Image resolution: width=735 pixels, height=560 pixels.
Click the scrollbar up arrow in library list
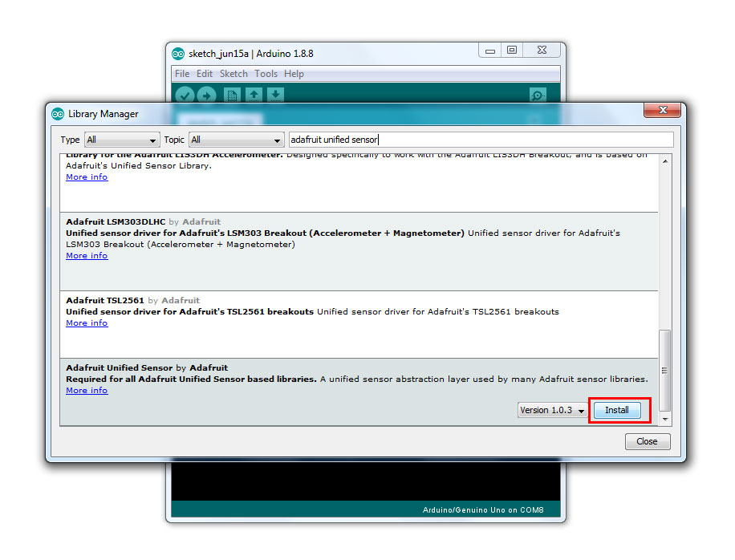[x=665, y=161]
